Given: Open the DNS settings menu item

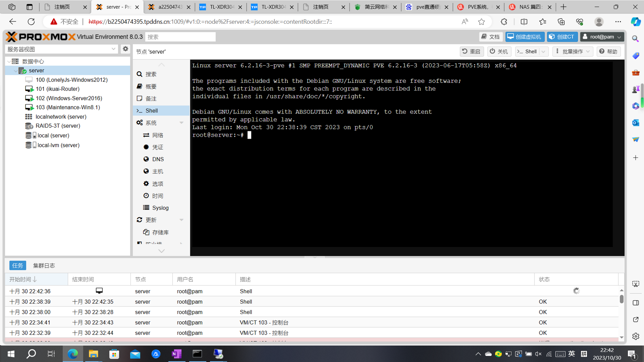Looking at the screenshot, I should click(158, 159).
